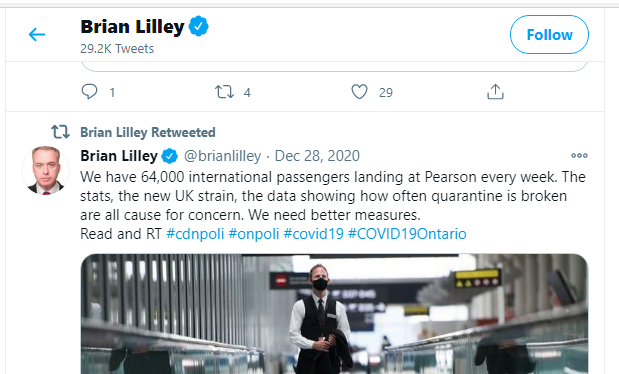The height and width of the screenshot is (374, 619).
Task: Click the reply speech bubble icon
Action: [x=89, y=92]
